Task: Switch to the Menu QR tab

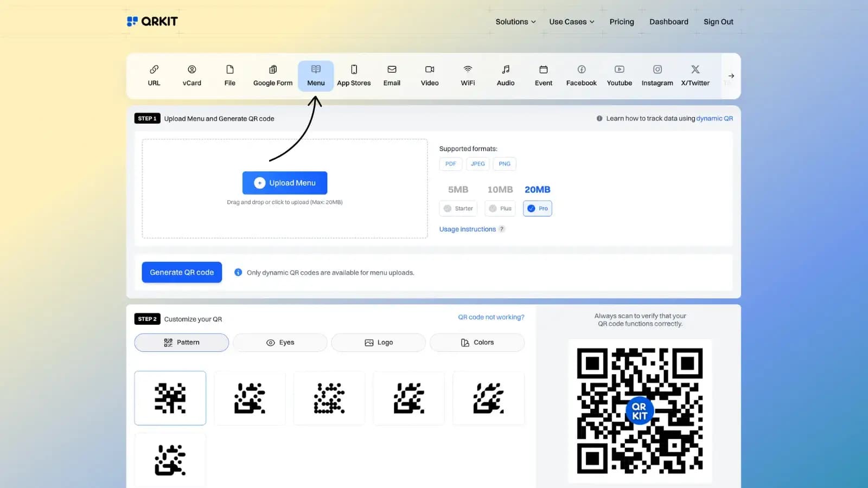Action: coord(316,75)
